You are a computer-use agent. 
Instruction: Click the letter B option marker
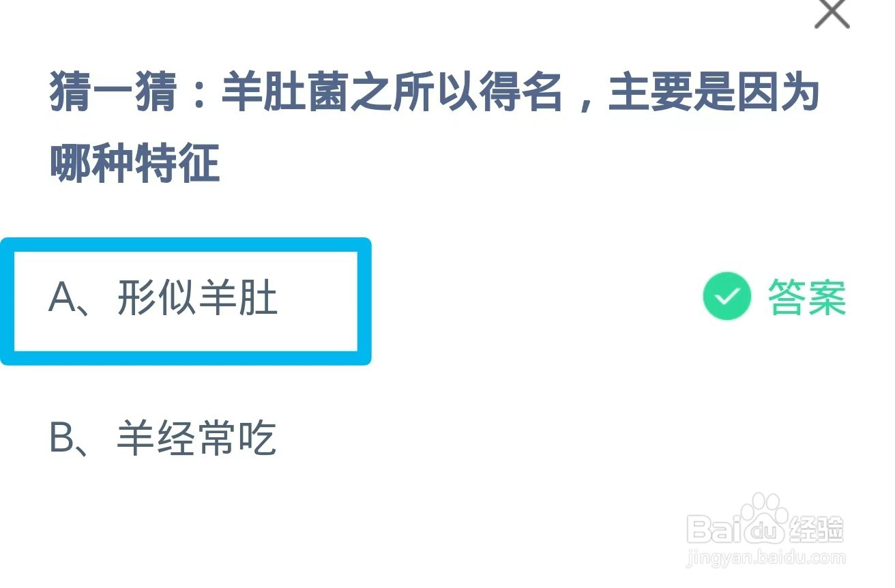click(62, 439)
